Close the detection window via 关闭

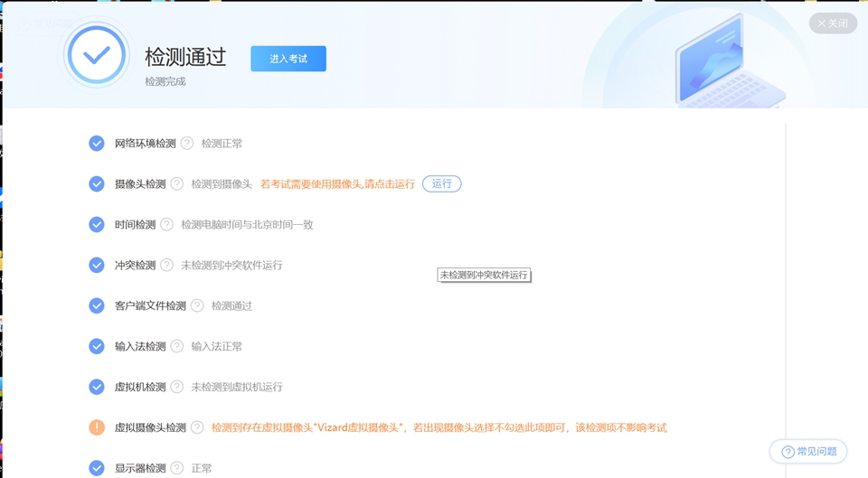click(x=833, y=23)
